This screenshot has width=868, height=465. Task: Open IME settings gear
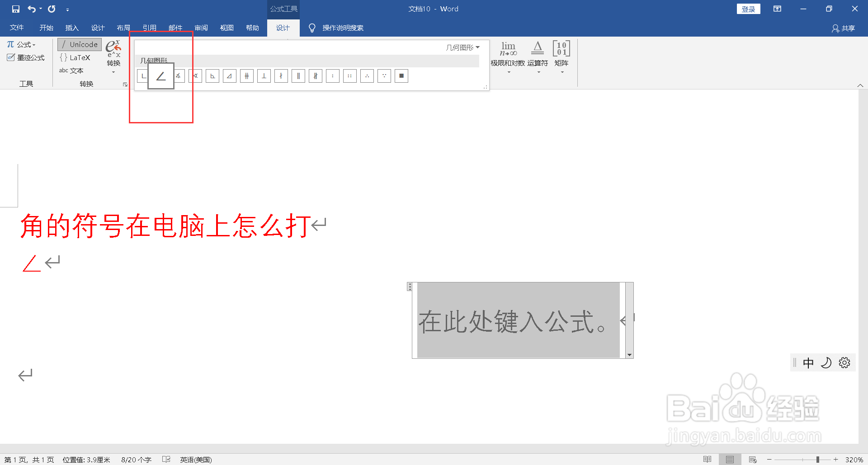tap(844, 362)
